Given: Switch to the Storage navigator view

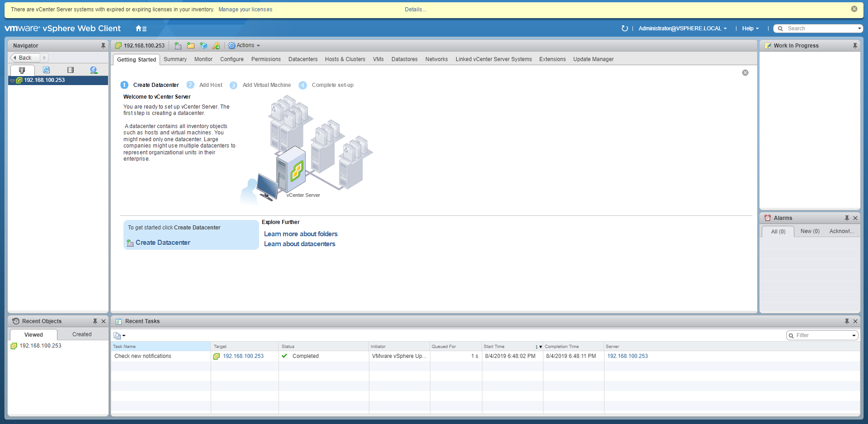Looking at the screenshot, I should tap(70, 70).
